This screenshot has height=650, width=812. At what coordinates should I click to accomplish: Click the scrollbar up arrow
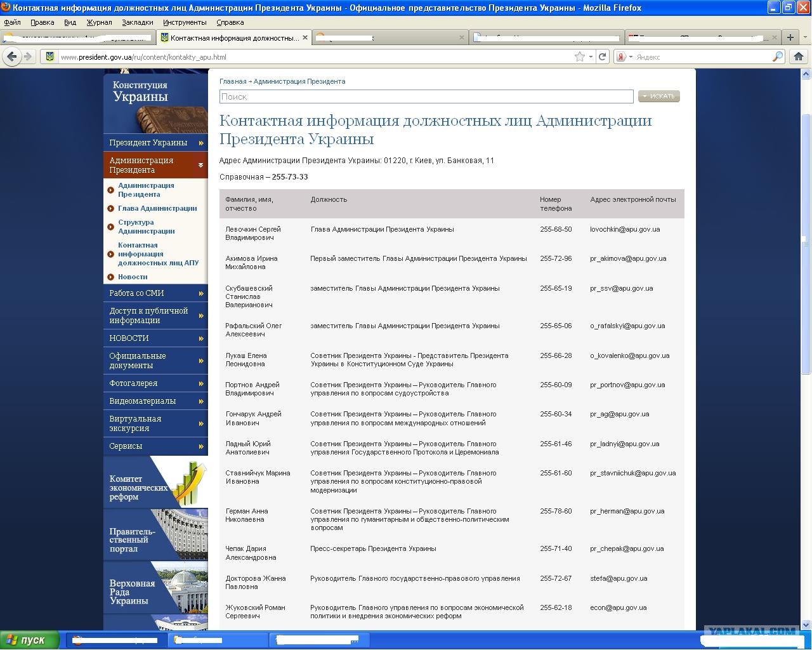point(806,74)
